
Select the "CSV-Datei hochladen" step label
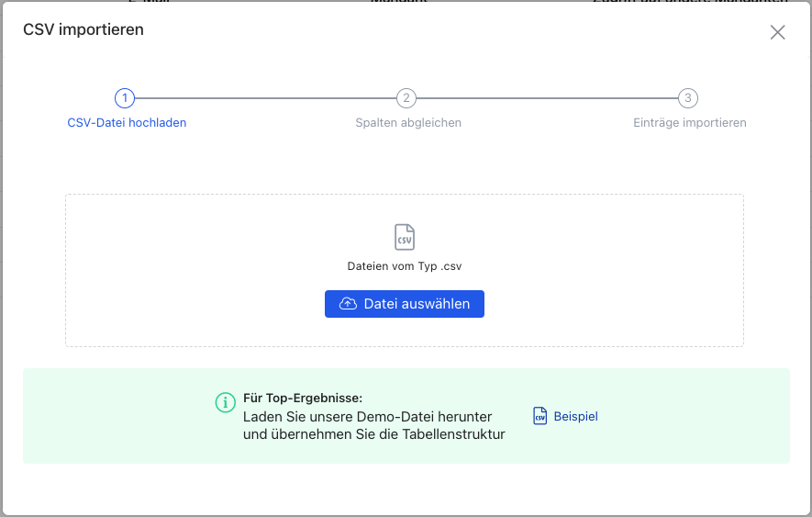pyautogui.click(x=127, y=123)
